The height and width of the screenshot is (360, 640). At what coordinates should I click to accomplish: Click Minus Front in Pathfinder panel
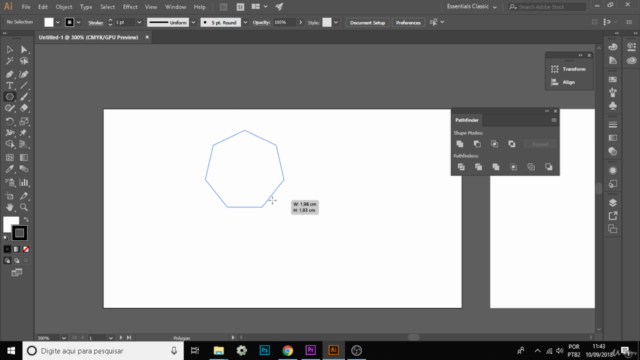tap(477, 144)
